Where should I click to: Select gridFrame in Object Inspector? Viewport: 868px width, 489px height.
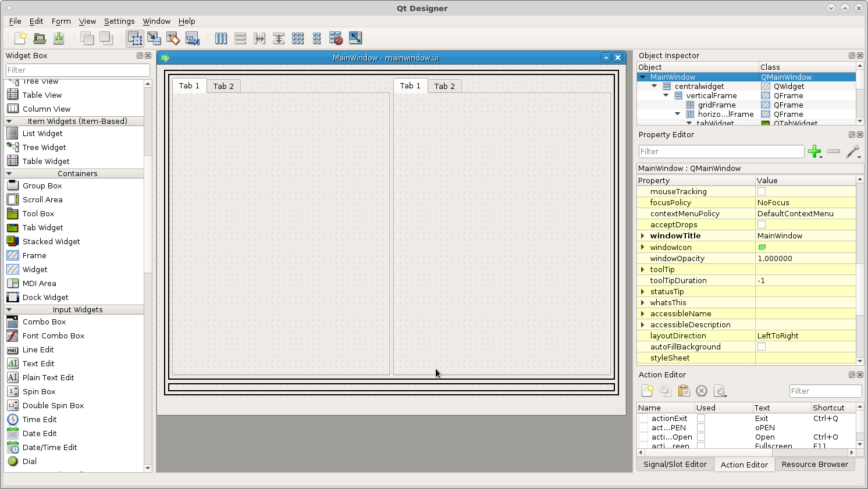pyautogui.click(x=717, y=105)
